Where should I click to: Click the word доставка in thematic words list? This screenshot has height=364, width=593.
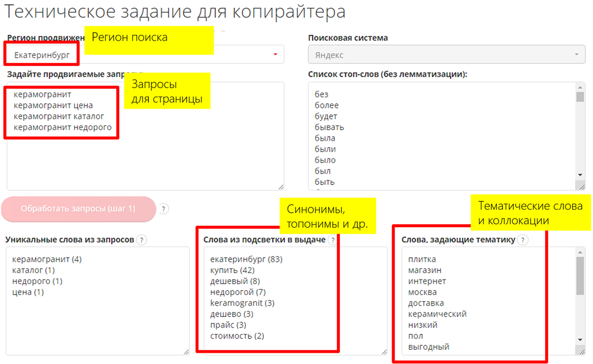pyautogui.click(x=426, y=303)
